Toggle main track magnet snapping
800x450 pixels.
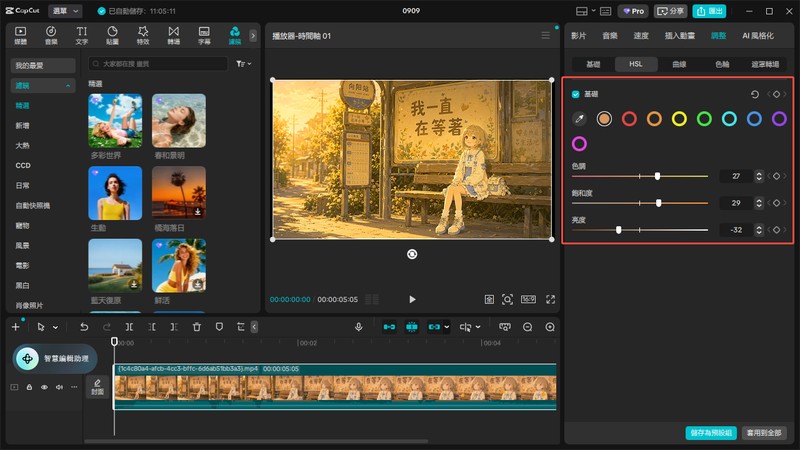(x=389, y=327)
